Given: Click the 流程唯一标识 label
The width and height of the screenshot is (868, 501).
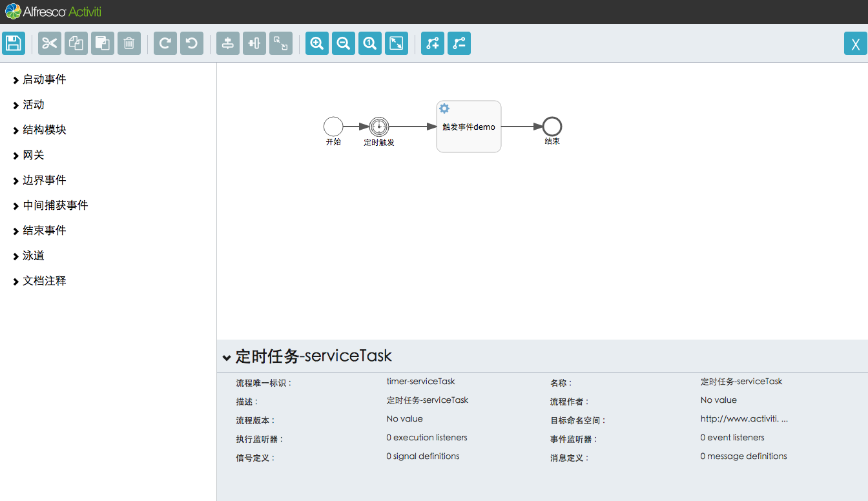Looking at the screenshot, I should 264,383.
